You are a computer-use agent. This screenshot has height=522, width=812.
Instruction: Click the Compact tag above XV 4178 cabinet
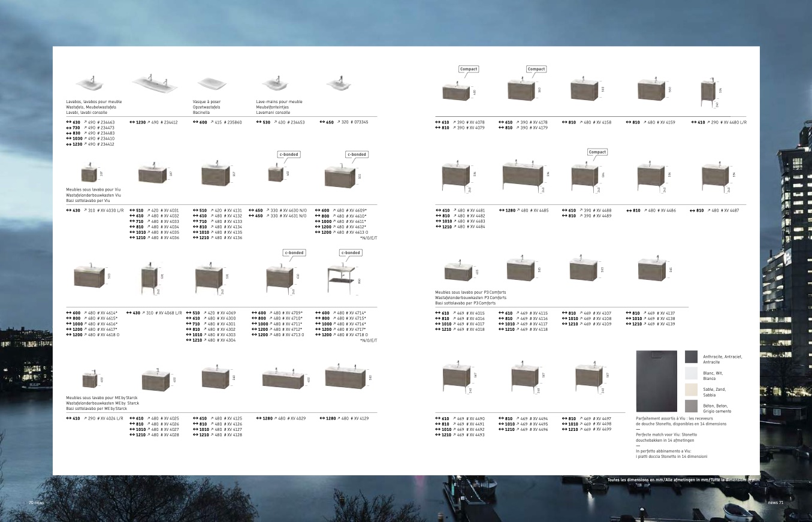coord(536,69)
